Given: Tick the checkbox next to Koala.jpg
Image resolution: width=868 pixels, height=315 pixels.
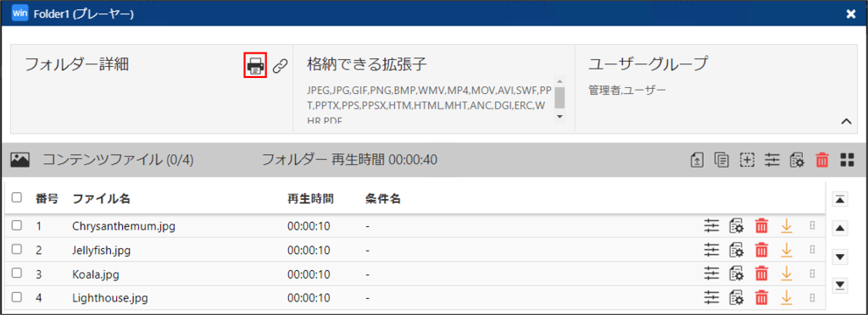Looking at the screenshot, I should 17,273.
